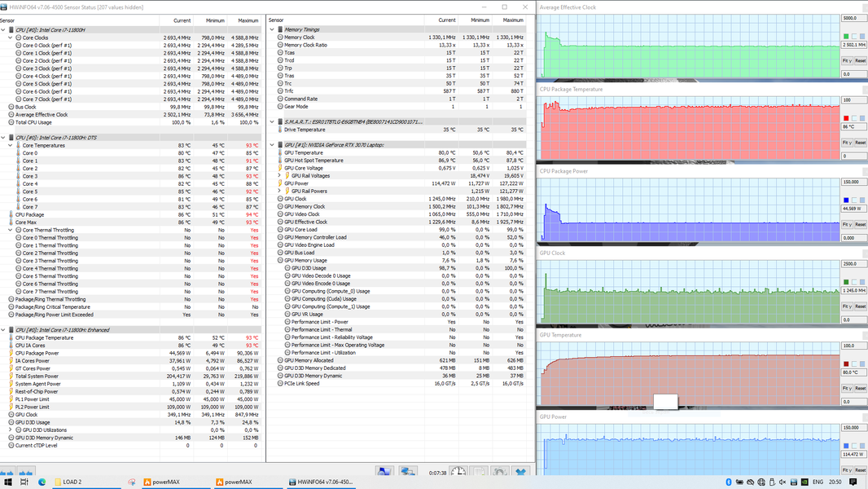Launch Microsoft Edge from the taskbar
Image resolution: width=868 pixels, height=489 pixels.
tap(42, 482)
